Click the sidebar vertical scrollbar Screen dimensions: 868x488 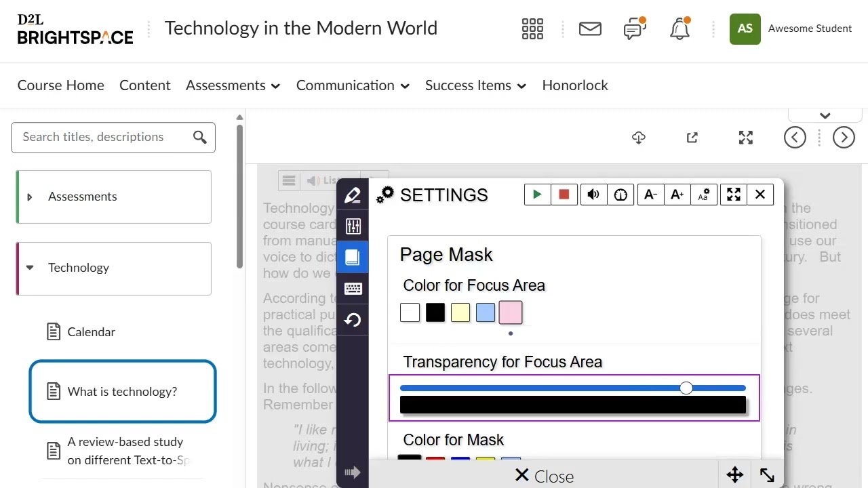click(x=239, y=197)
